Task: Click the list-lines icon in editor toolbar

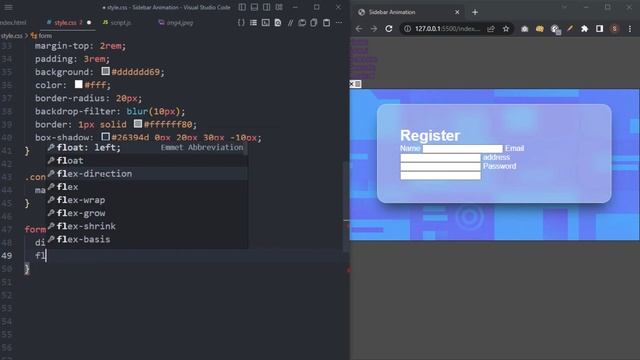Action: pos(253,22)
